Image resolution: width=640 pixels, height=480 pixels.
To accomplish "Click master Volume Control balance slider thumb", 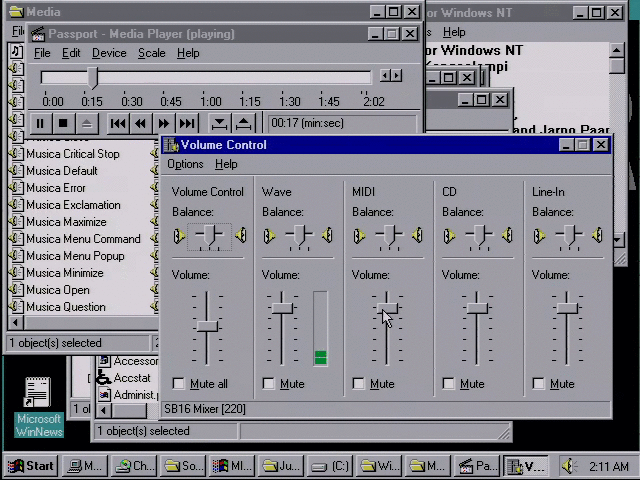I will [x=209, y=235].
